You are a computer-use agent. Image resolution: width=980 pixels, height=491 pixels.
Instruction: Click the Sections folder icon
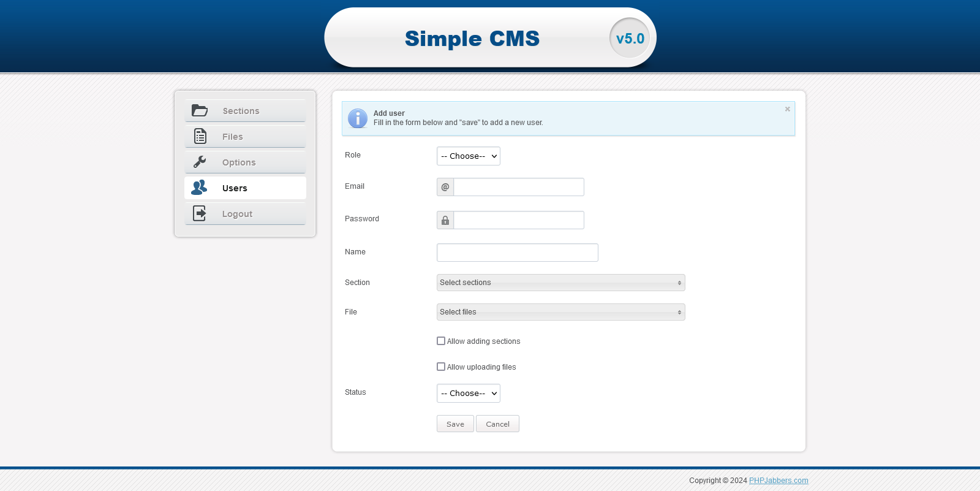point(200,111)
